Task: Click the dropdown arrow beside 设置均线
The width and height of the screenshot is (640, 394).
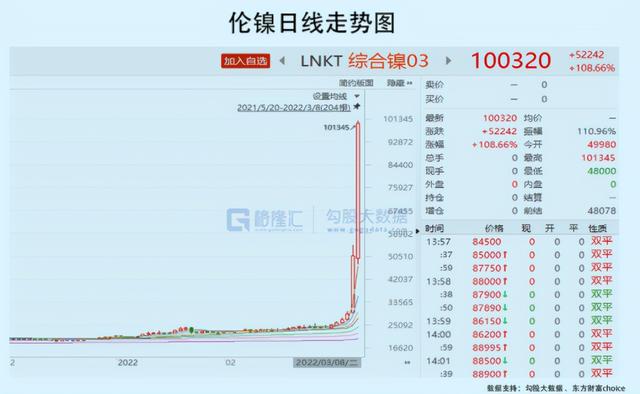Action: coord(357,96)
